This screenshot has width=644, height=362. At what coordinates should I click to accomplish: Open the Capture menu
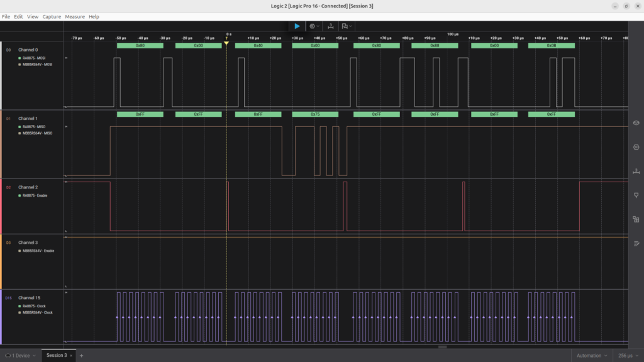tap(52, 17)
